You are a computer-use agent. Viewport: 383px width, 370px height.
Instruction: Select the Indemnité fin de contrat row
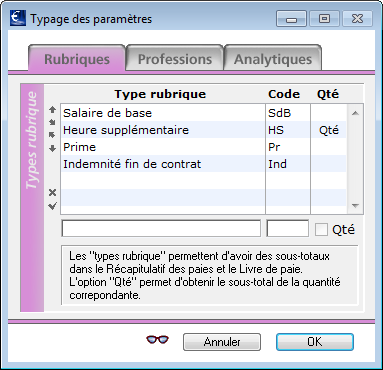coord(204,164)
